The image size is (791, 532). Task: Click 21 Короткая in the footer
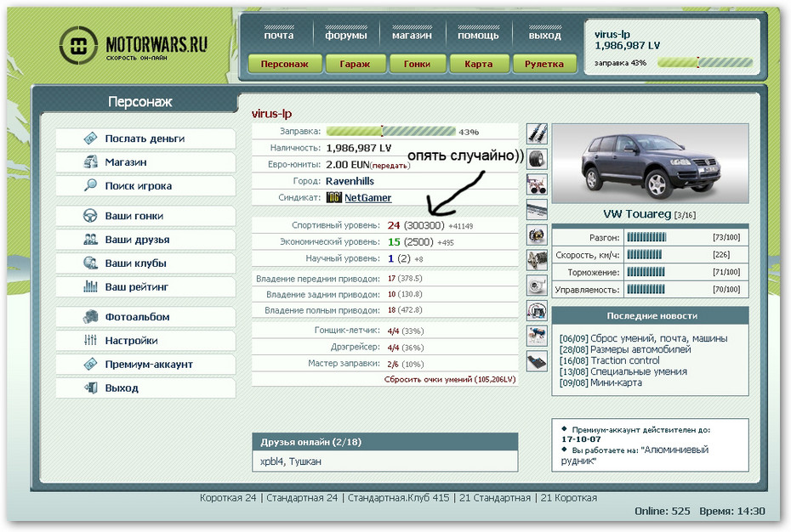[568, 498]
